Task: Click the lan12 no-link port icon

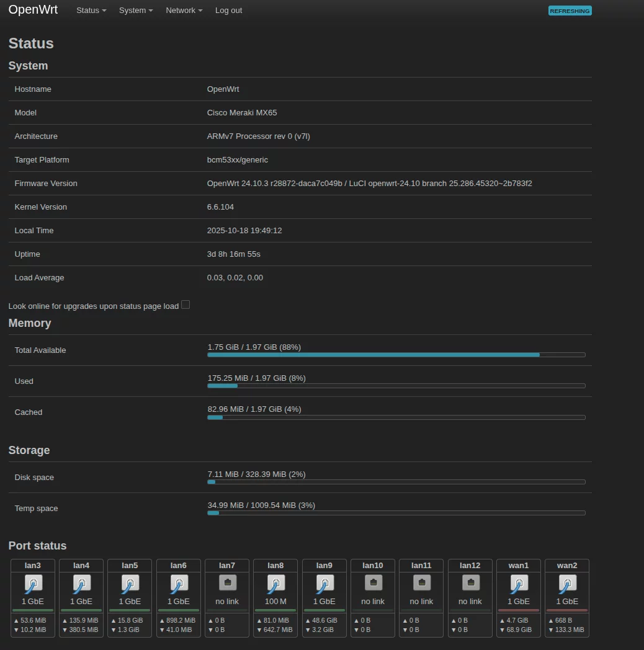Action: click(x=470, y=583)
